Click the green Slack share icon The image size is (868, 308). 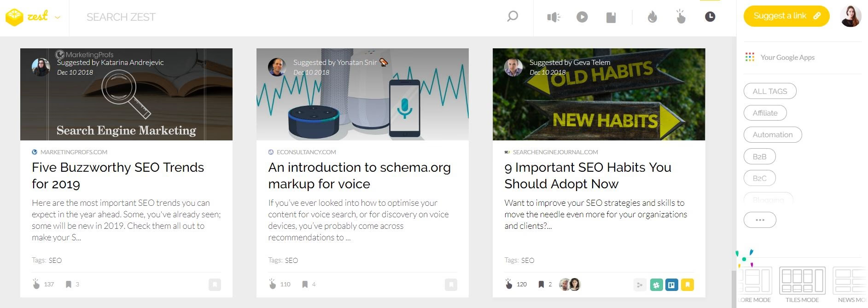pyautogui.click(x=656, y=285)
